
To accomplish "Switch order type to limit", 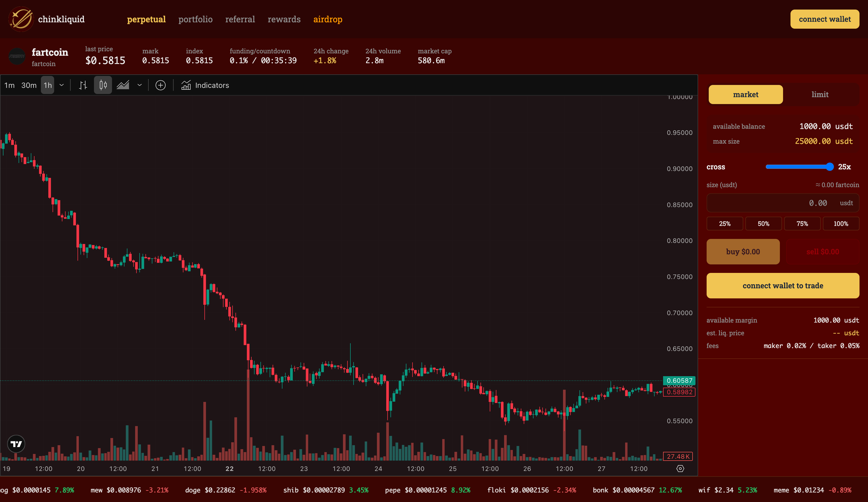I will [820, 95].
